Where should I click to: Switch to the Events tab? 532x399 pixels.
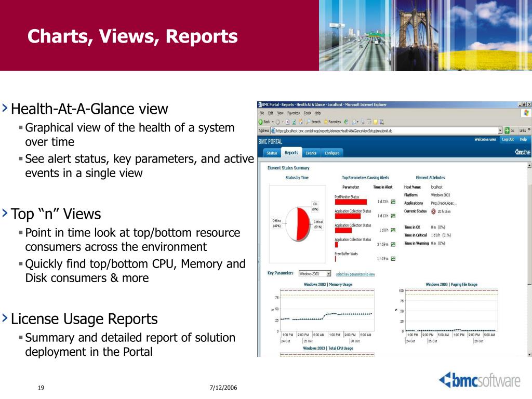pyautogui.click(x=311, y=153)
